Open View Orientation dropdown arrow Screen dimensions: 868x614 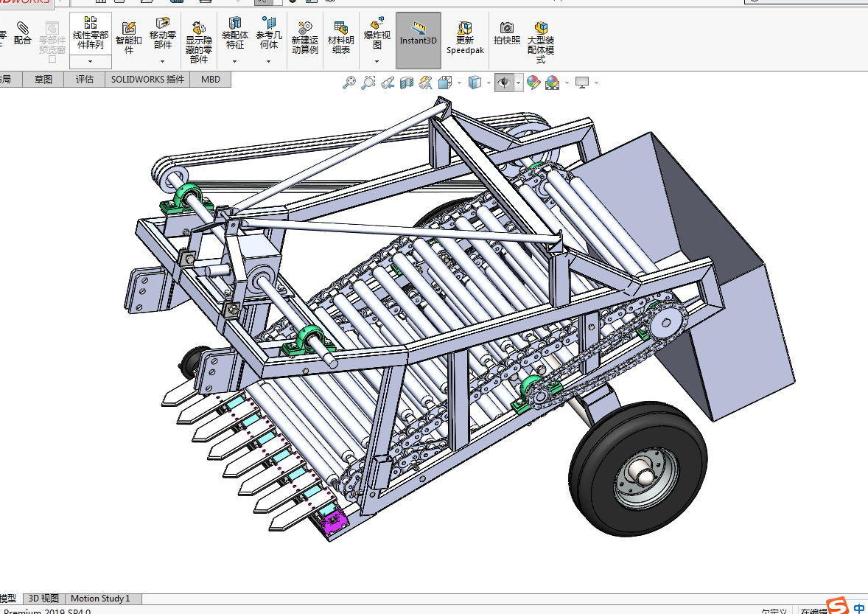[459, 83]
